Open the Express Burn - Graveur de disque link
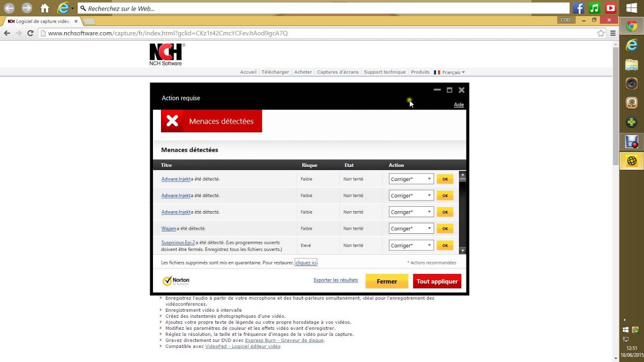 point(285,340)
